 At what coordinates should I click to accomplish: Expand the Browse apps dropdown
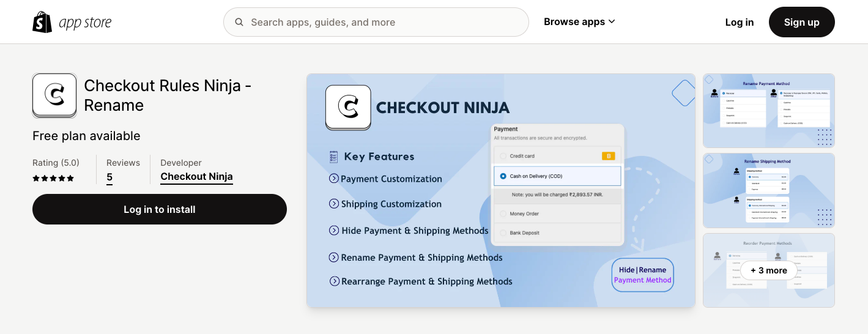tap(579, 22)
